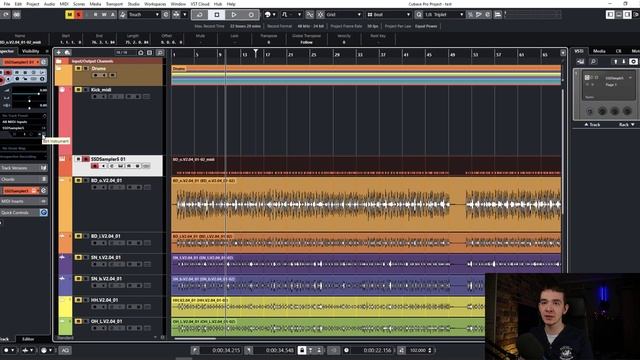Click the Add Track plus icon
The image size is (640, 360).
click(x=58, y=53)
